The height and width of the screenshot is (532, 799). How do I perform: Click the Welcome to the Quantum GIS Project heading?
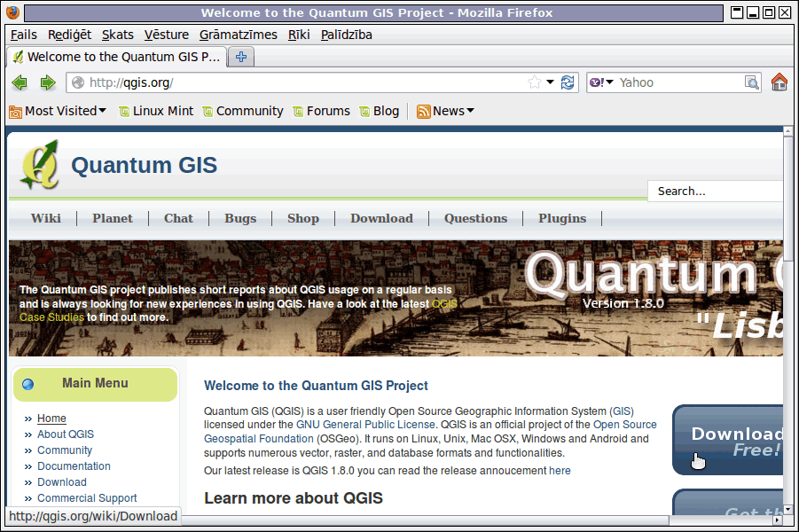coord(316,386)
